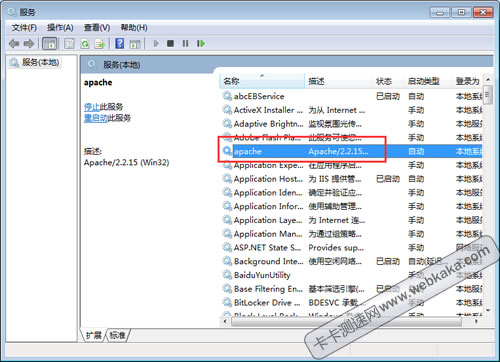This screenshot has height=362, width=500.
Task: Open the 查看(V) menu
Action: coord(97,28)
